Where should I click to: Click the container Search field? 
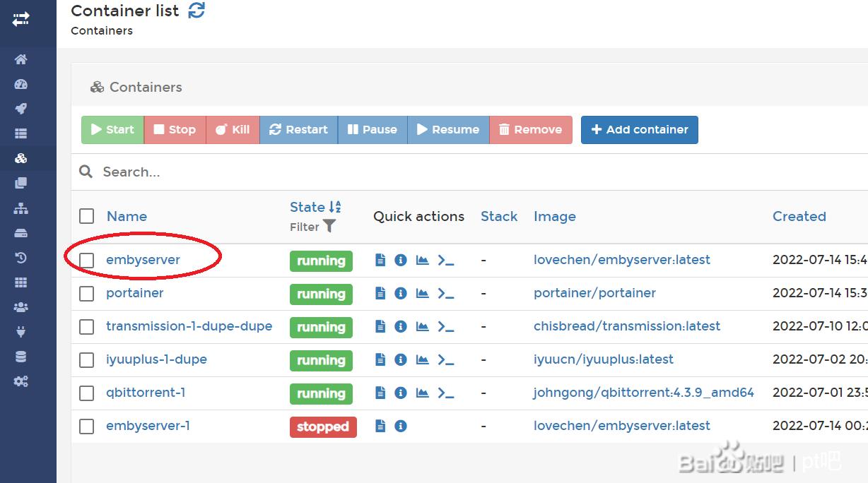283,172
